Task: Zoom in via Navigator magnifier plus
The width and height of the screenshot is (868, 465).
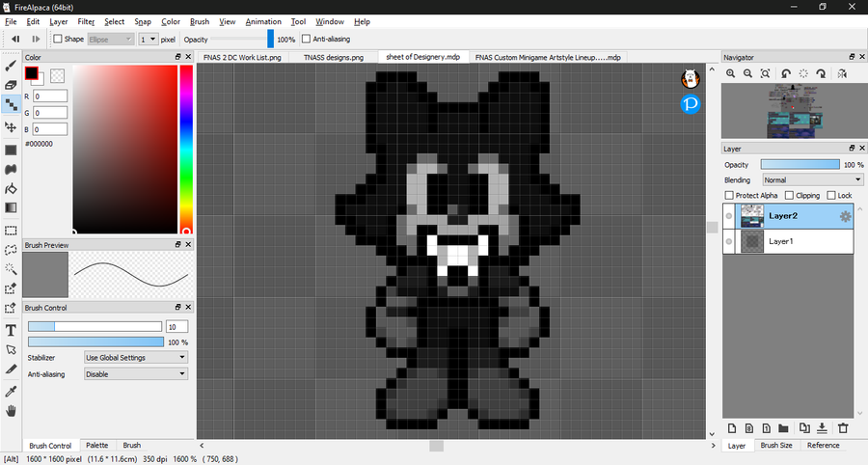Action: click(731, 73)
